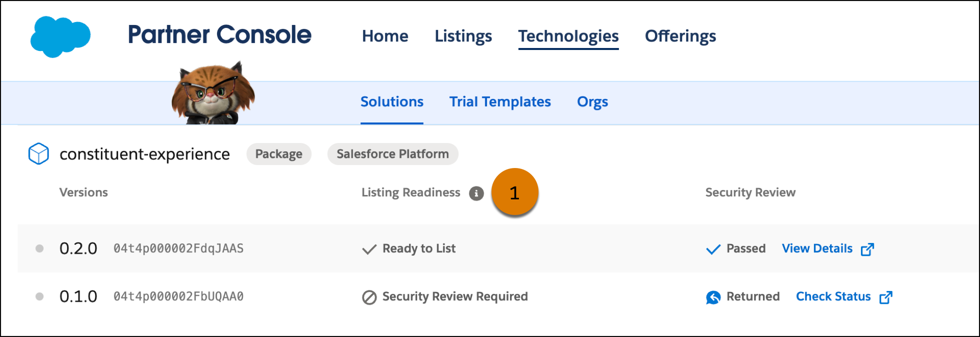Select version number 0.1.0
This screenshot has height=337, width=980.
click(x=78, y=297)
